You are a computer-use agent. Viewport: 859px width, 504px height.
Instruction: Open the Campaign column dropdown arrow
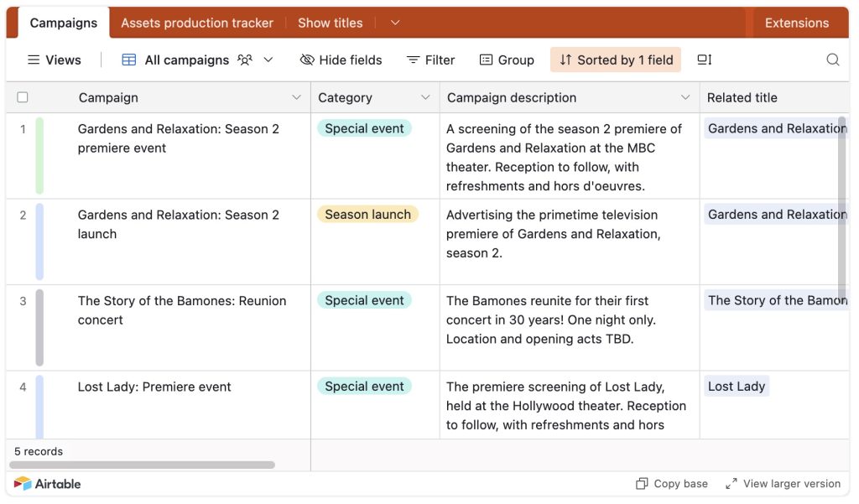[x=296, y=97]
